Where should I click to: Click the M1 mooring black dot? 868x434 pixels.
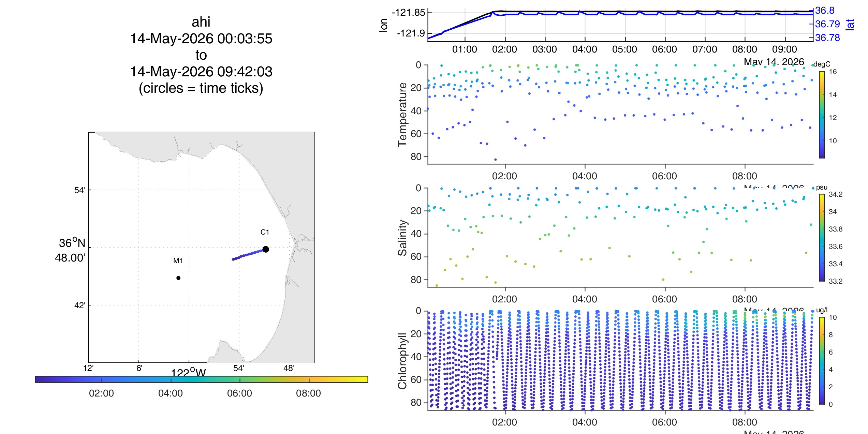pos(178,278)
